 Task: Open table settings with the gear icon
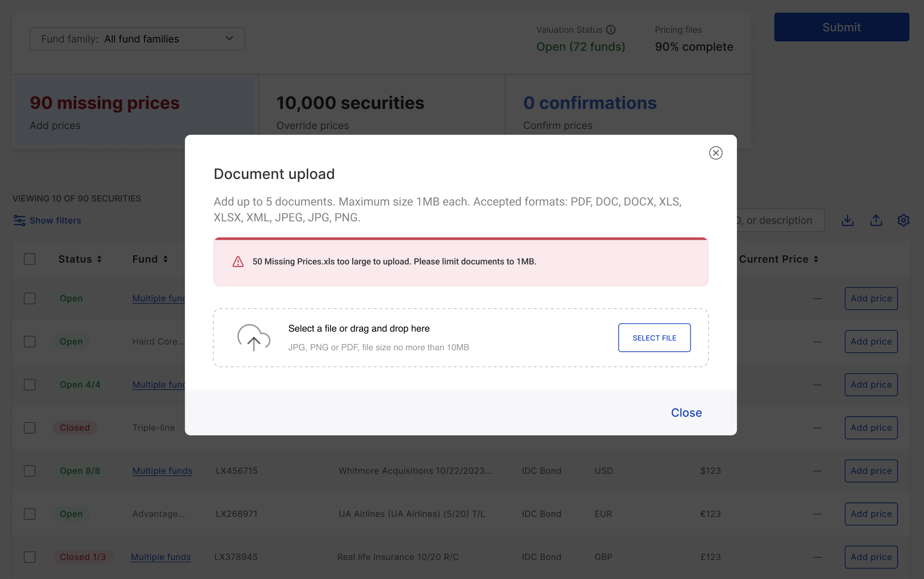point(903,220)
